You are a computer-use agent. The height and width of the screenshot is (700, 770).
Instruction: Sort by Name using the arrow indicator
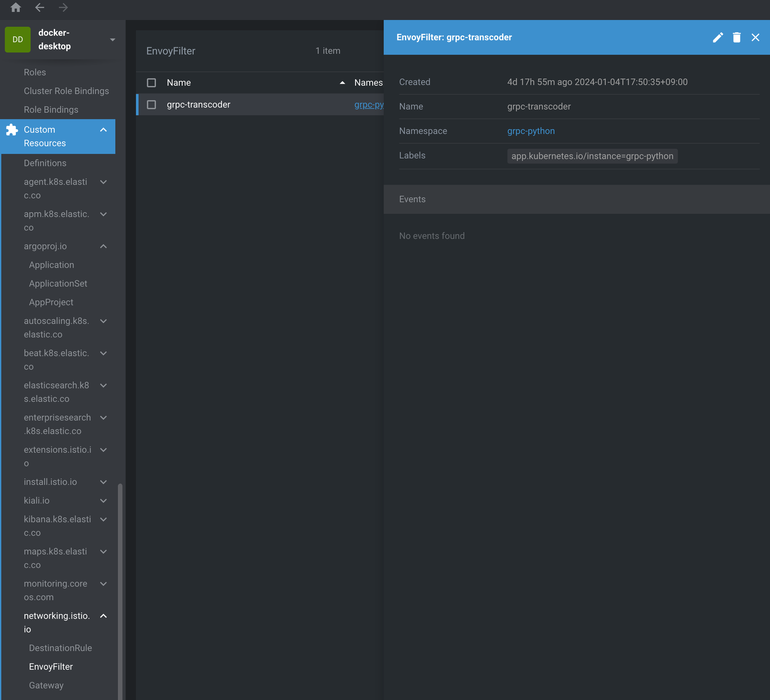[x=342, y=83]
